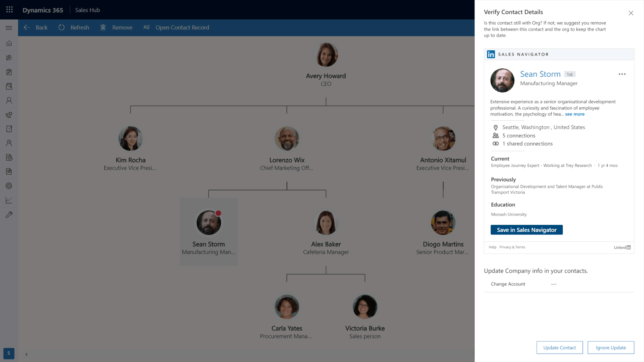This screenshot has width=644, height=362.
Task: Expand the hamburger navigation menu
Action: click(x=9, y=28)
